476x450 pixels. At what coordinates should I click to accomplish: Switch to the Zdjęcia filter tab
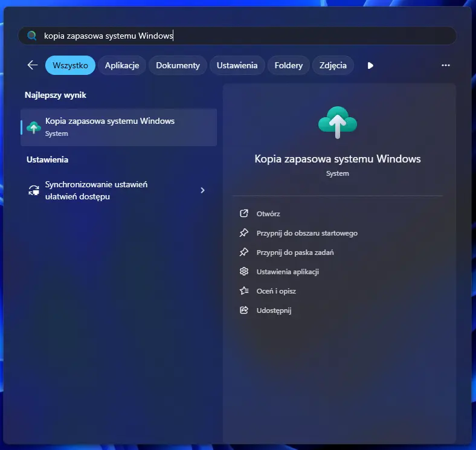point(333,65)
